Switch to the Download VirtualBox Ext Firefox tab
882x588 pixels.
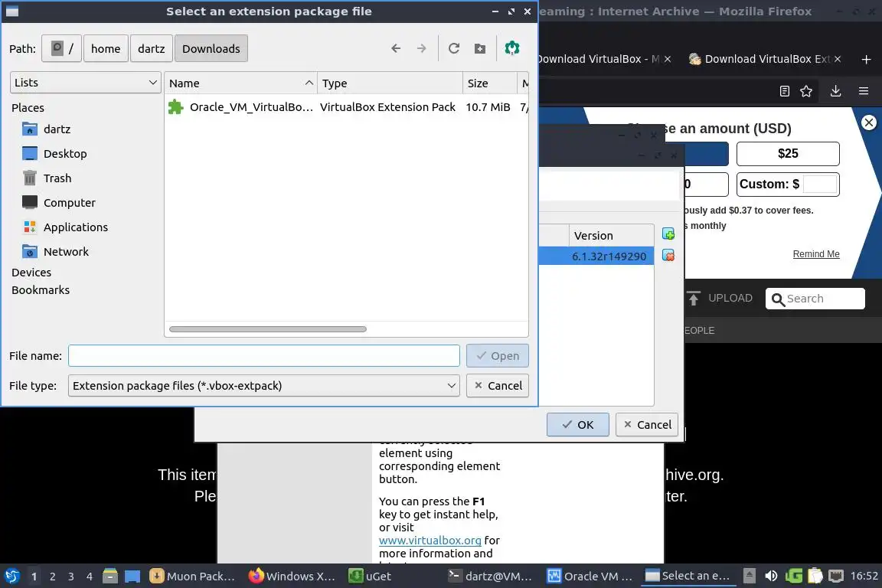(x=760, y=59)
